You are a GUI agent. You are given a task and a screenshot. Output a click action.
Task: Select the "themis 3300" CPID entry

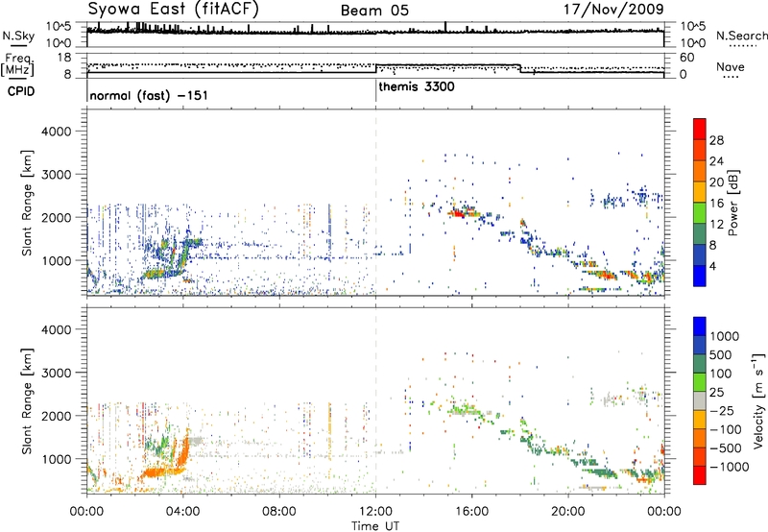tap(417, 86)
